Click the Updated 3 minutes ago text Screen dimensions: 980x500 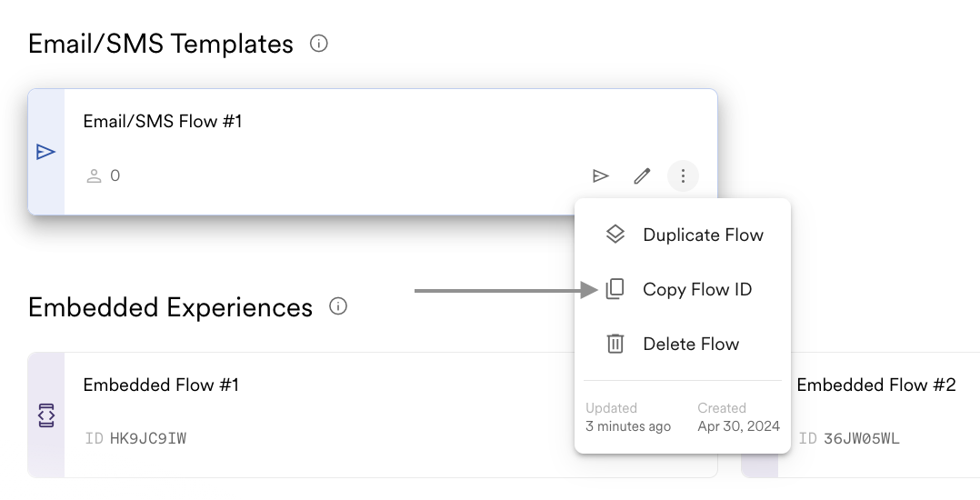628,417
